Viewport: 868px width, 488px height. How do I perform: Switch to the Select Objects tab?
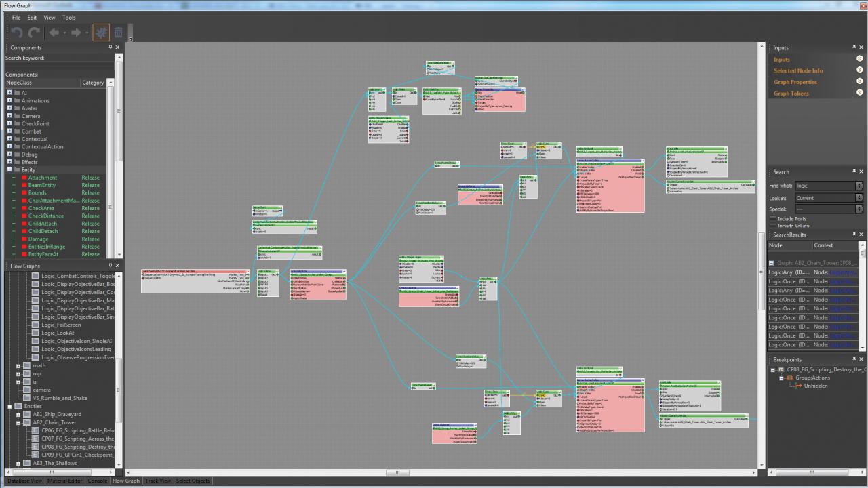193,481
